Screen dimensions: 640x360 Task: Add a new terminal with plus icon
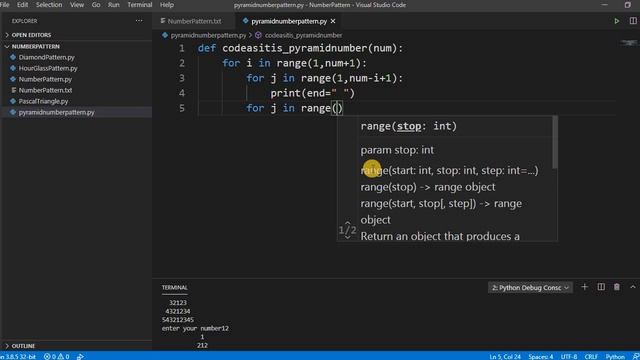pos(584,287)
